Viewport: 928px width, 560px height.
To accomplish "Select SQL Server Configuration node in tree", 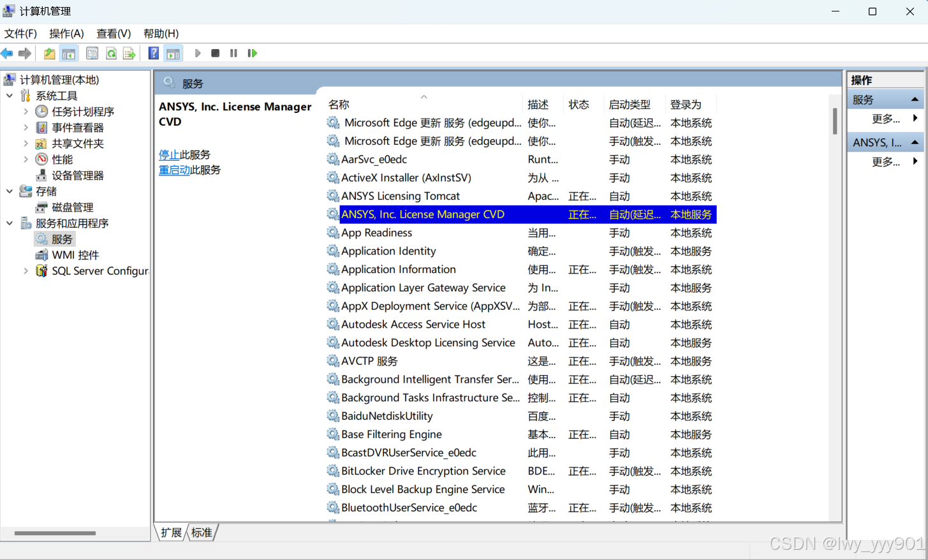I will (x=100, y=271).
